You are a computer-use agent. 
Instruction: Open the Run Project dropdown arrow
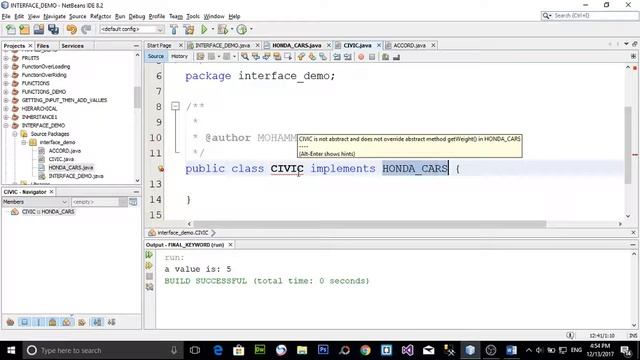click(x=213, y=29)
